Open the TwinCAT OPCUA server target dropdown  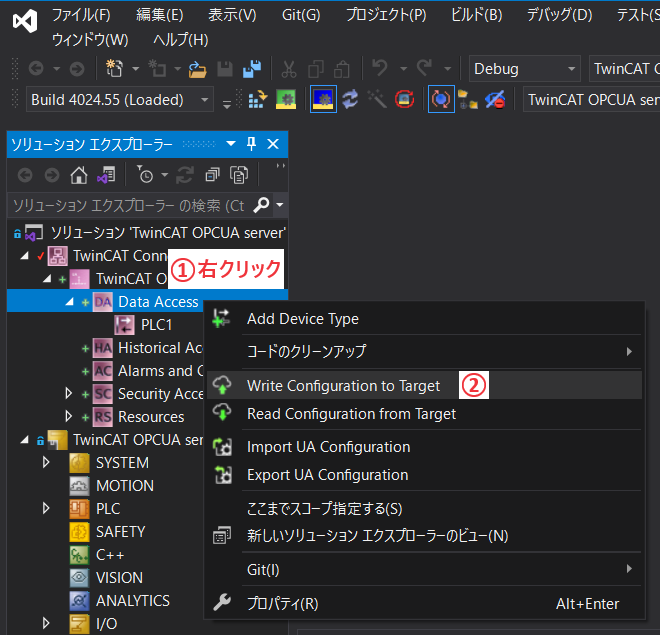pyautogui.click(x=592, y=100)
